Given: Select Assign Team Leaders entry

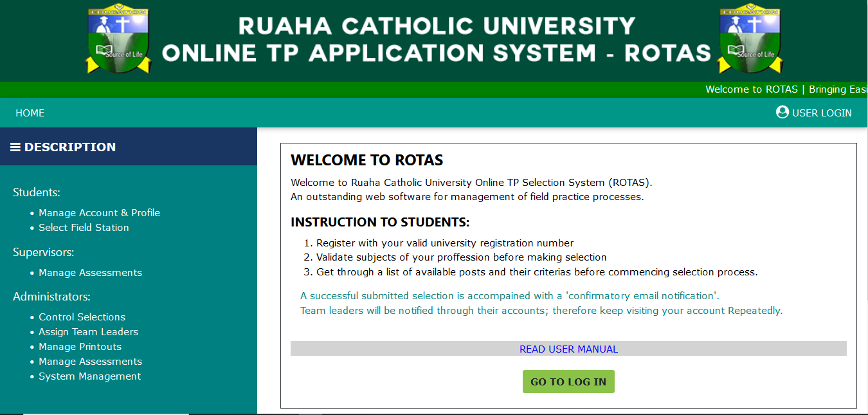Looking at the screenshot, I should point(88,332).
